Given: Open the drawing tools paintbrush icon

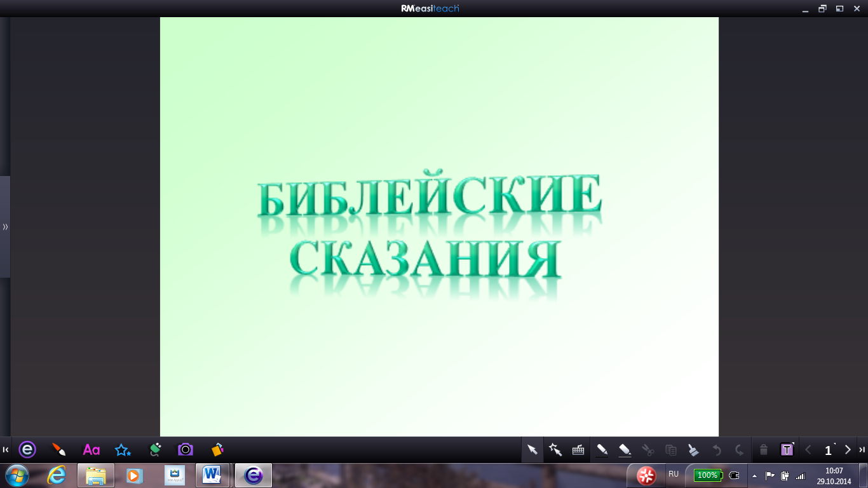Looking at the screenshot, I should coord(58,450).
